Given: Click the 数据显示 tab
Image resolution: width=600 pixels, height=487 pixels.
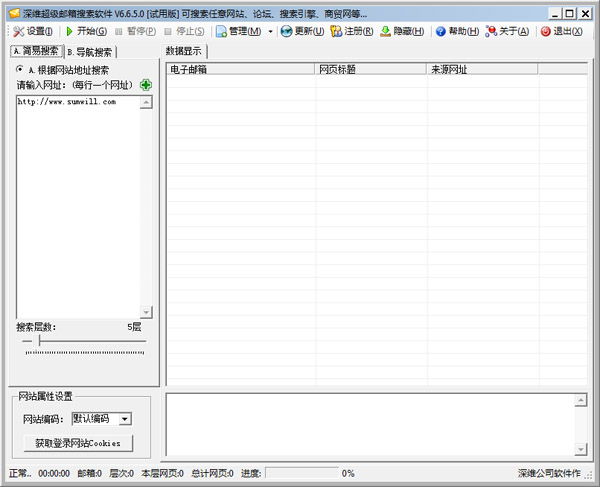Looking at the screenshot, I should pos(186,51).
